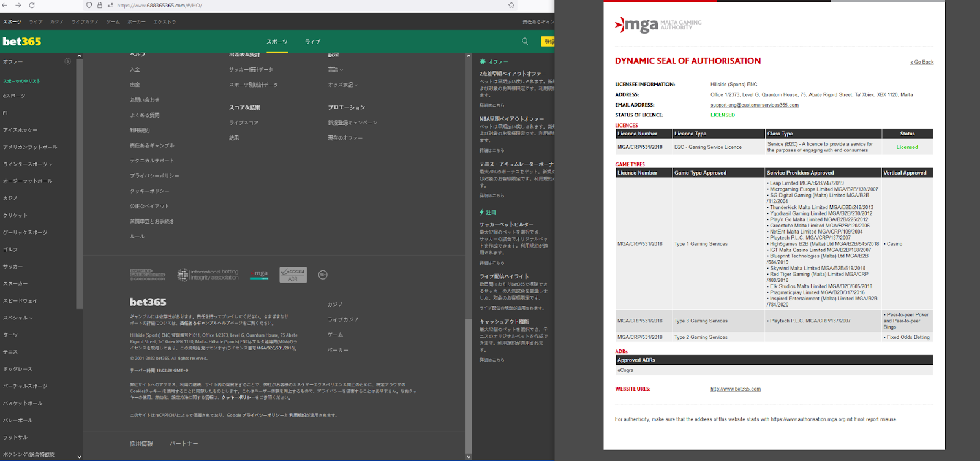Image resolution: width=980 pixels, height=461 pixels.
Task: Select バスケットボール in the sports list
Action: [x=23, y=403]
